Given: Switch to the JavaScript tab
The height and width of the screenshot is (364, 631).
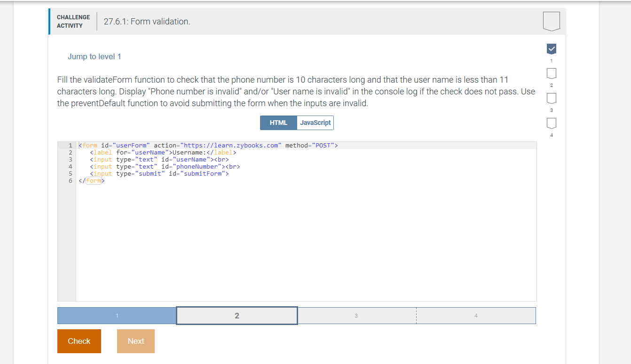Looking at the screenshot, I should [315, 123].
